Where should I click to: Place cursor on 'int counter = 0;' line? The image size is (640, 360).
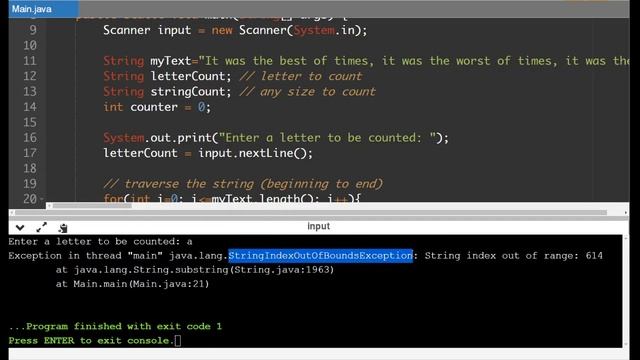157,107
